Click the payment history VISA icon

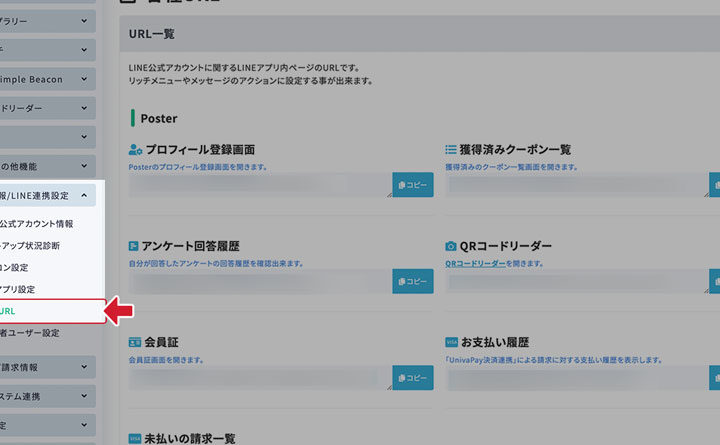coord(451,342)
